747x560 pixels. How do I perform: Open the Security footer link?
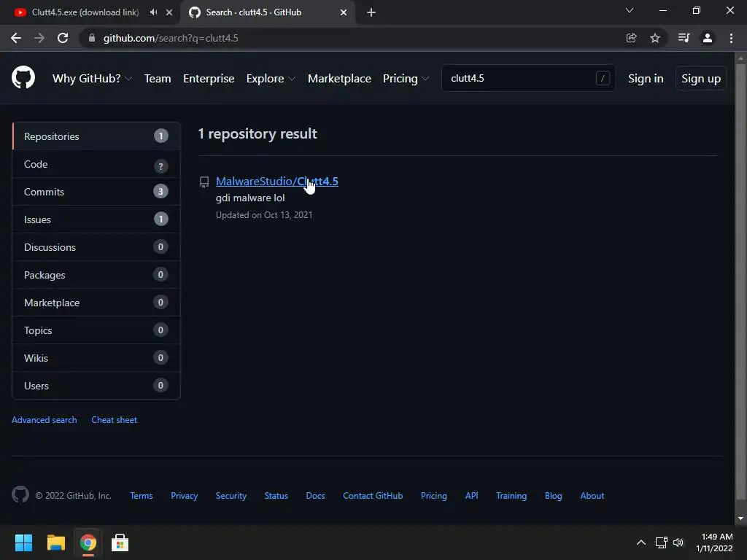231,496
